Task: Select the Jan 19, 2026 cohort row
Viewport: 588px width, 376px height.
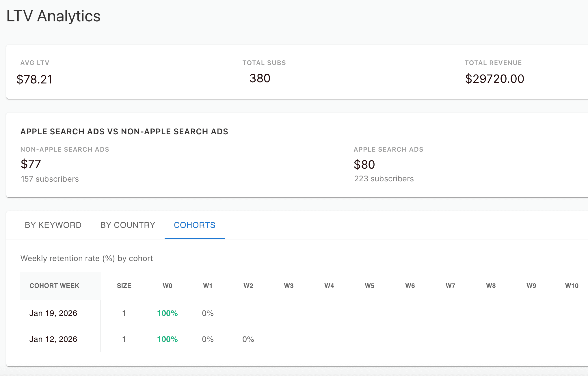Action: coord(54,313)
